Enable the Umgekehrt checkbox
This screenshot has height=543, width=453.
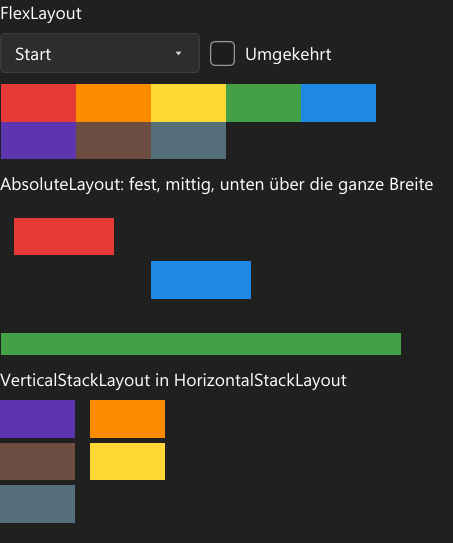click(222, 53)
